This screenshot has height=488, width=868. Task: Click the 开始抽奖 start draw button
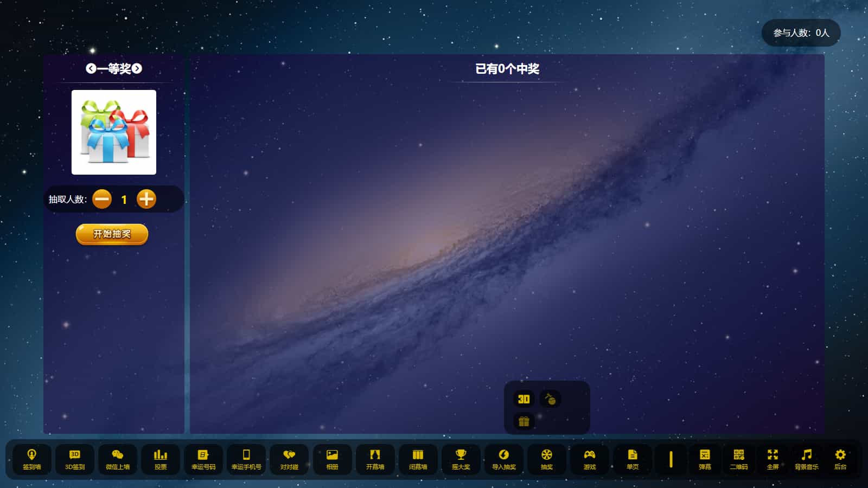[112, 234]
